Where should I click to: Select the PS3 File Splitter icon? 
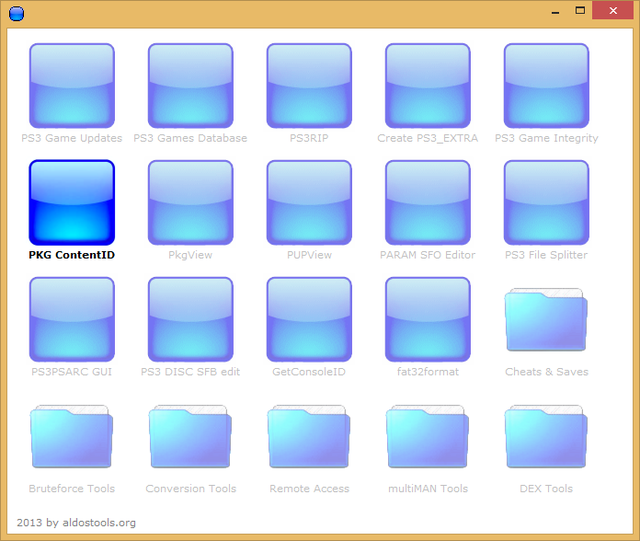[x=546, y=203]
